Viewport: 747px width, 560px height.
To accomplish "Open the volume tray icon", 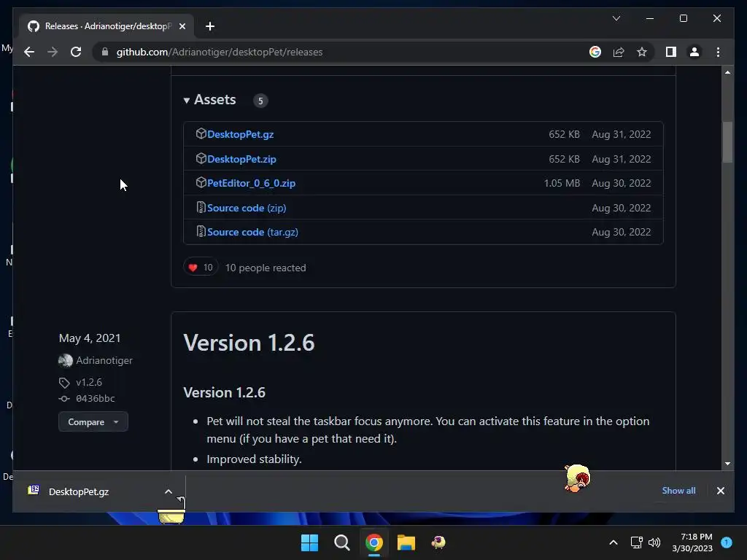I will pyautogui.click(x=654, y=542).
